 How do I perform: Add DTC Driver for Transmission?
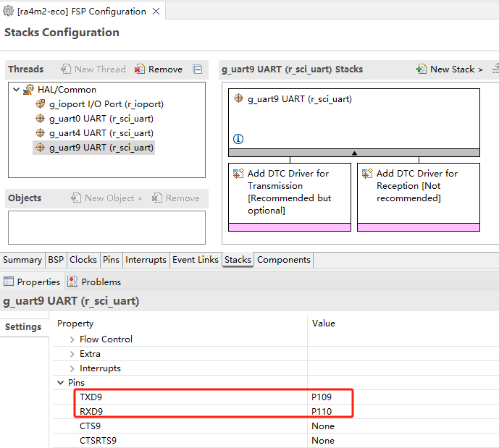(290, 197)
